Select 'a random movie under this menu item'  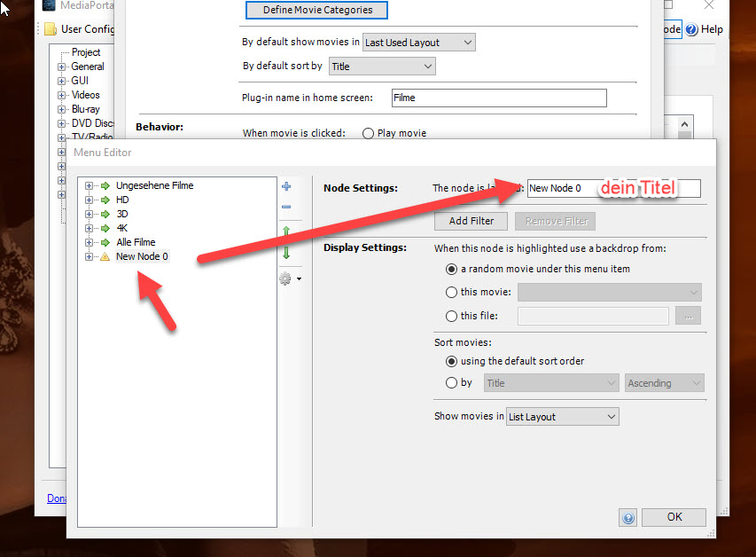coord(452,269)
